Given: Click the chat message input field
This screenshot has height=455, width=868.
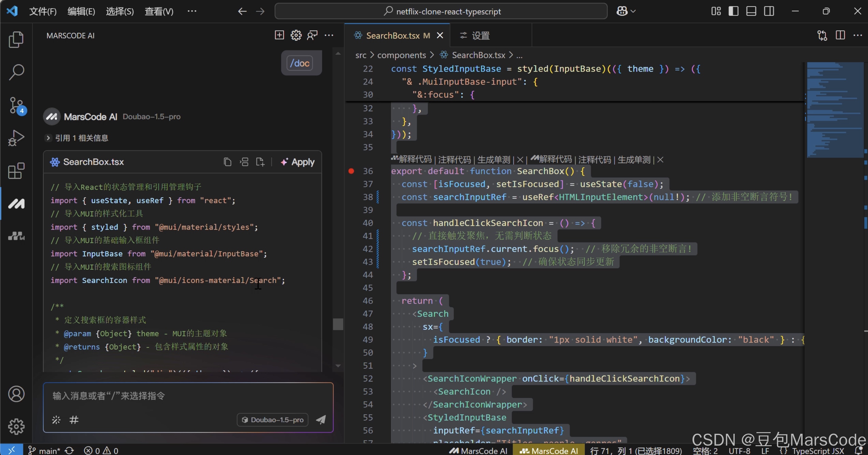Looking at the screenshot, I should [188, 396].
